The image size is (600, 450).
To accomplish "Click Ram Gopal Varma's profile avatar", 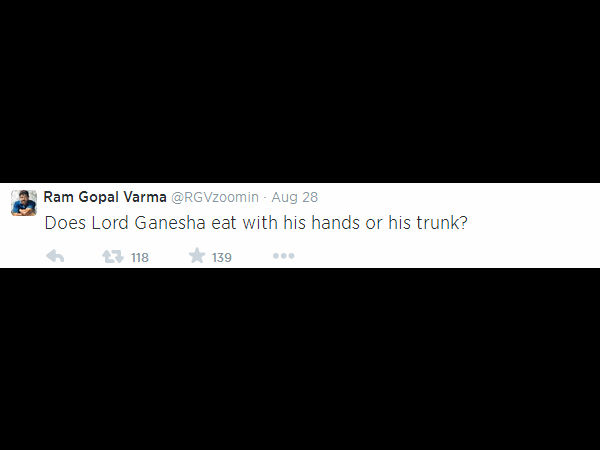I will (24, 202).
